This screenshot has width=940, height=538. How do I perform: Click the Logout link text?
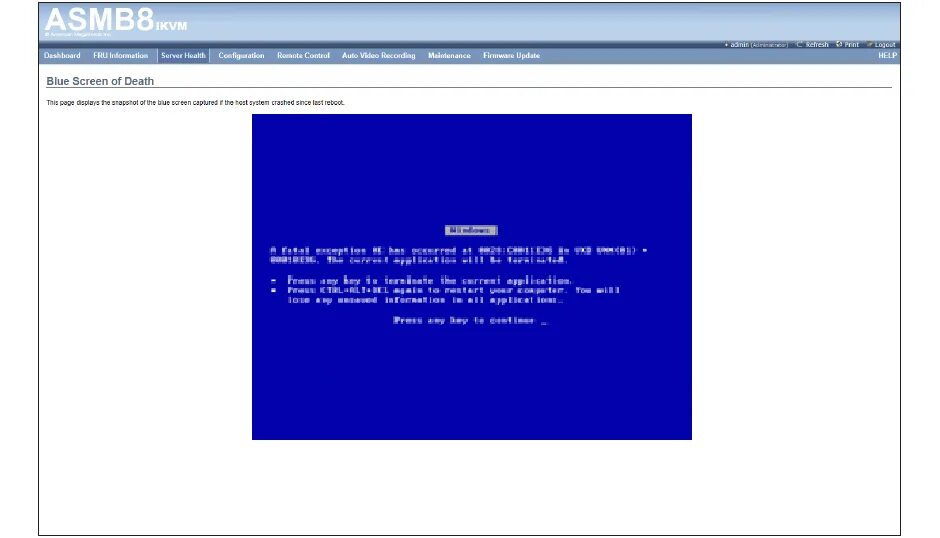coord(885,44)
